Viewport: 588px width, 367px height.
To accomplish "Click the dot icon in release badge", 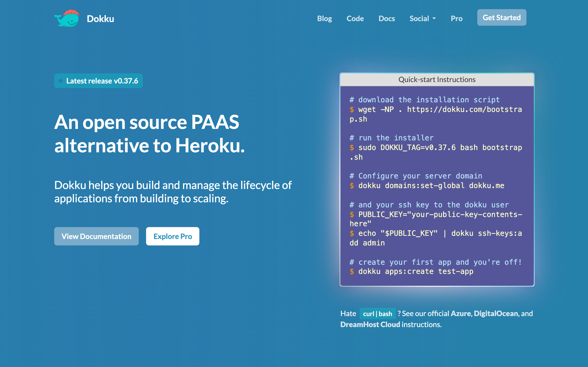I will pos(61,81).
